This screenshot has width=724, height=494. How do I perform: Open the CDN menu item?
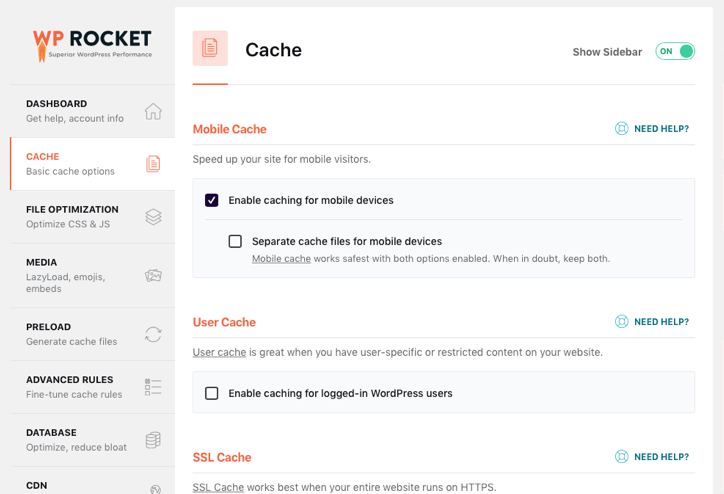pyautogui.click(x=37, y=485)
